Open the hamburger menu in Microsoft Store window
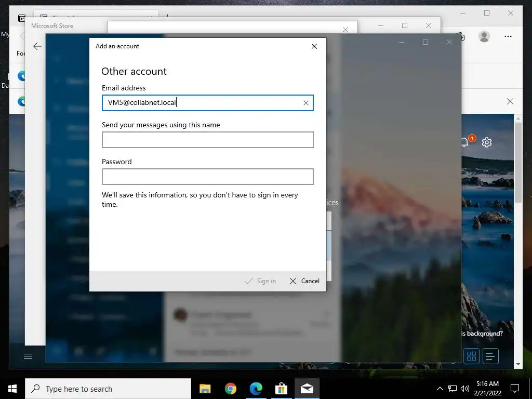Viewport: 532px width, 399px height. tap(28, 356)
